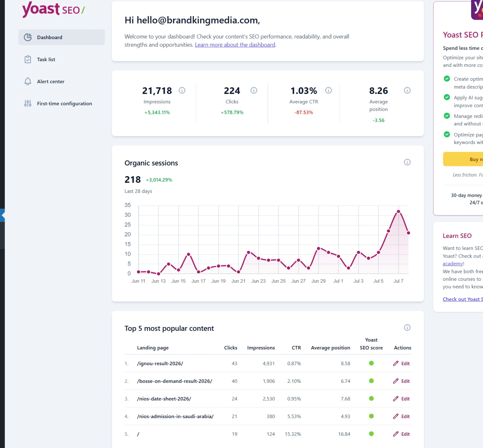This screenshot has height=448, width=483.
Task: Select the /ignou-result-2026/ landing page text
Action: [x=160, y=364]
